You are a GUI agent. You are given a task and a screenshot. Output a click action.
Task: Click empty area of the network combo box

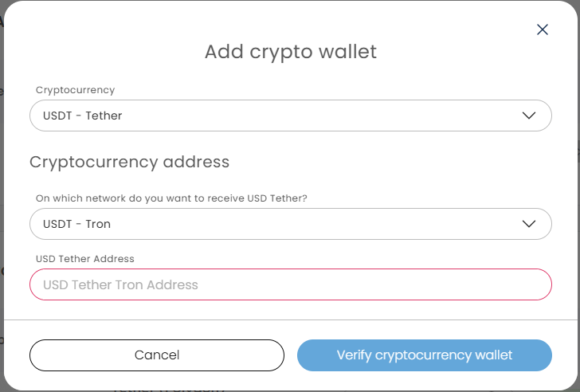click(335, 224)
